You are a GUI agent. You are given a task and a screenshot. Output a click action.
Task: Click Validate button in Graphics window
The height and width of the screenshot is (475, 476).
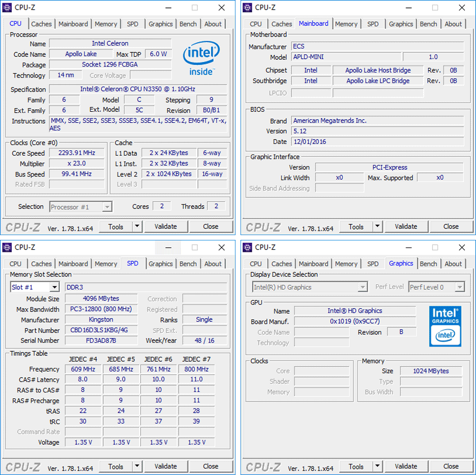click(406, 466)
